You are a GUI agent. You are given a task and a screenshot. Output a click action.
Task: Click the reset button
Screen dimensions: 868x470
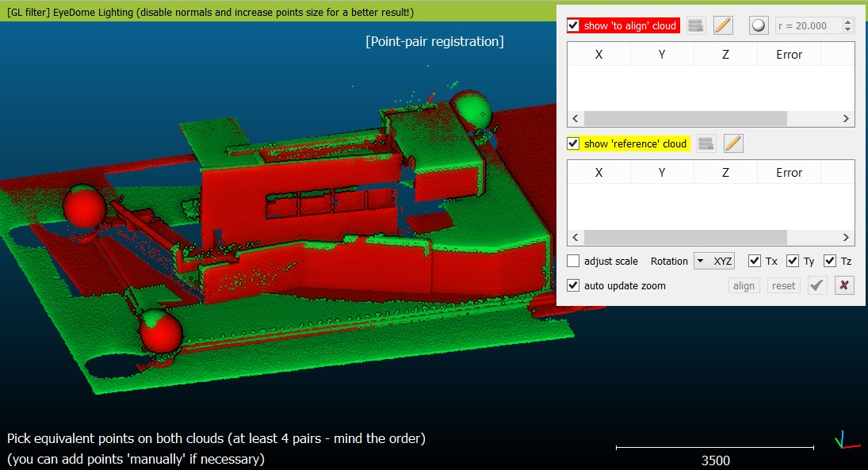click(x=783, y=285)
